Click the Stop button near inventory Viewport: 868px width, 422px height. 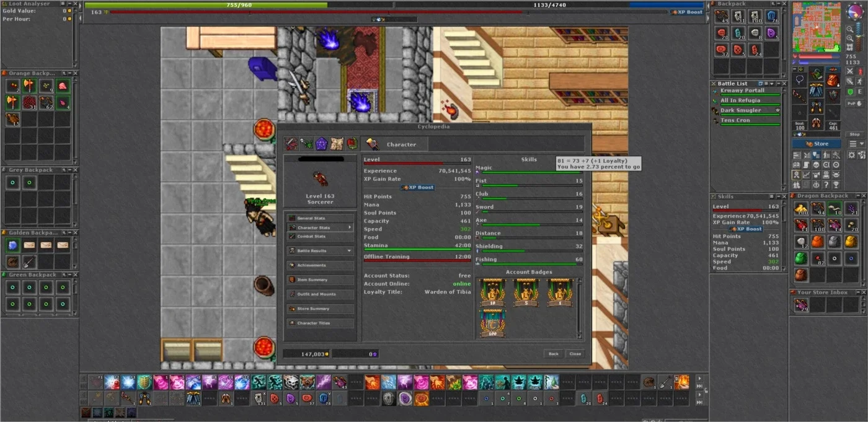pos(855,134)
